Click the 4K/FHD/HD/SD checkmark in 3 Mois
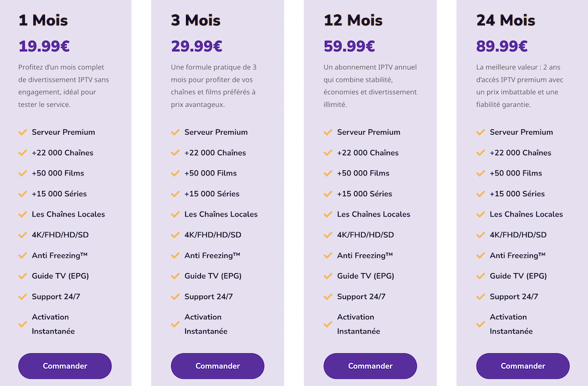The width and height of the screenshot is (588, 386). 176,235
